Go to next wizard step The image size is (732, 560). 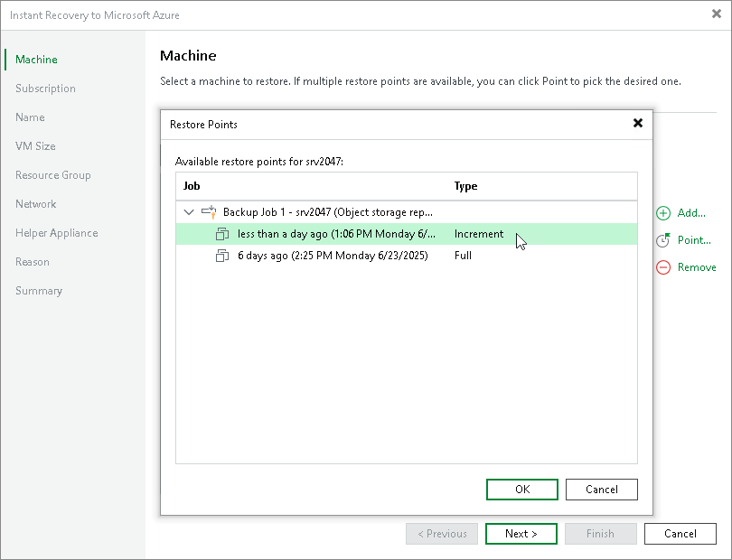(x=521, y=534)
